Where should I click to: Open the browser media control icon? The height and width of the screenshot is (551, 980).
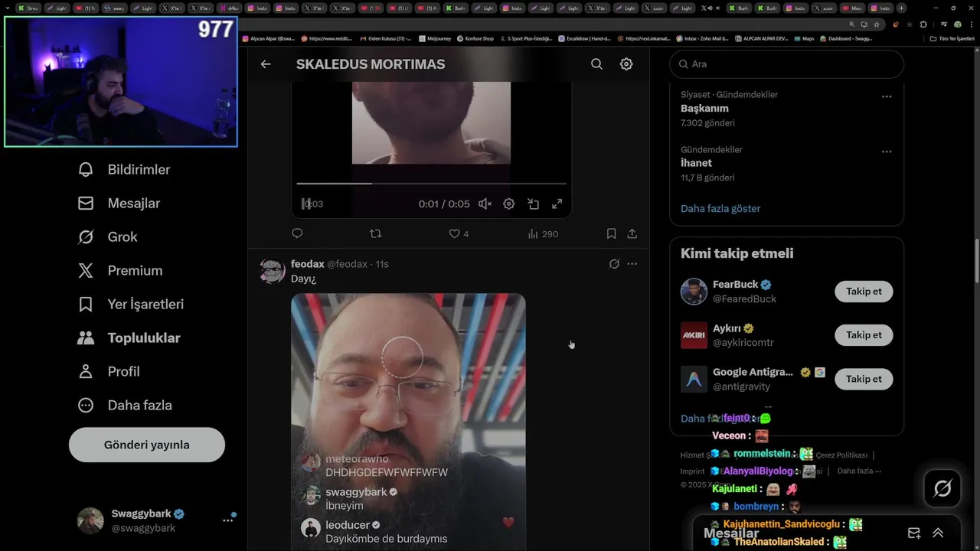tap(945, 24)
